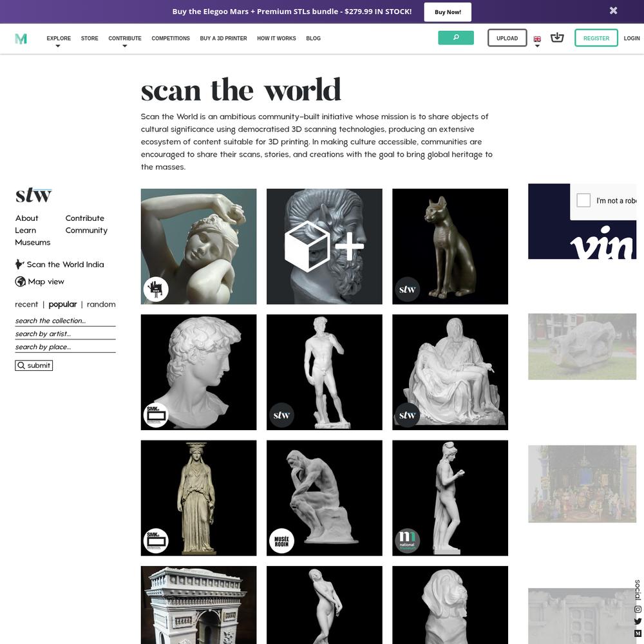Click the MyMiniFactory M logo
This screenshot has width=644, height=644.
pyautogui.click(x=21, y=39)
